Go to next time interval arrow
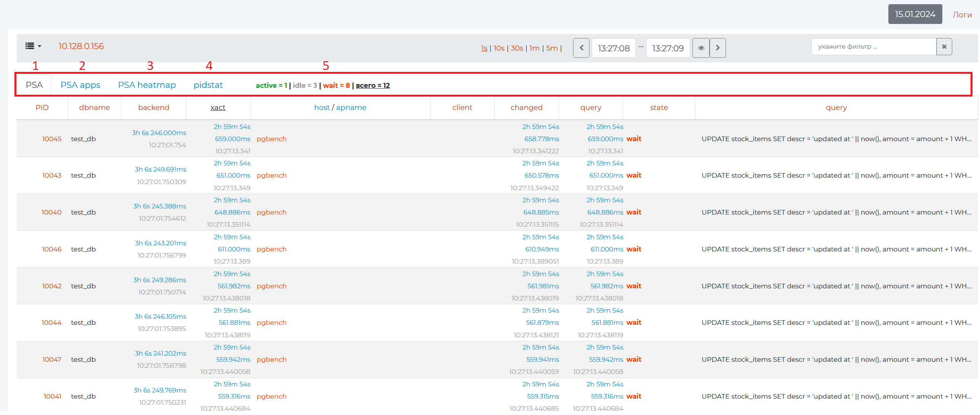 (718, 48)
